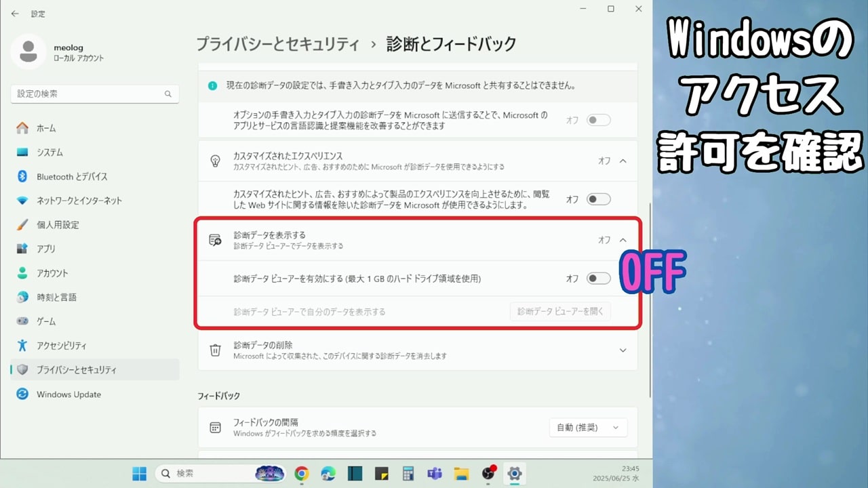The image size is (868, 488).
Task: Open File Explorer from the taskbar
Action: point(461,473)
